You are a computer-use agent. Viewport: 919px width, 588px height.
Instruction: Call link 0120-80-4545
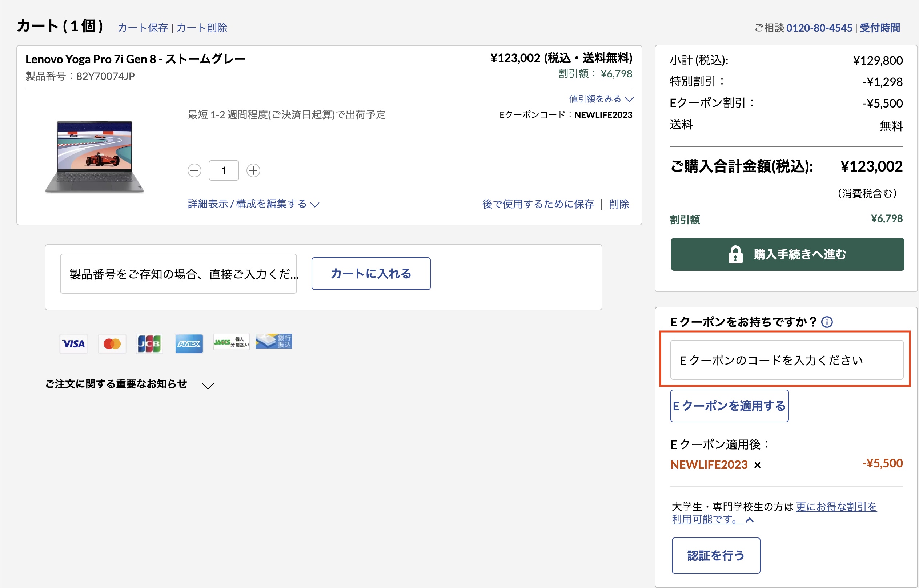point(819,28)
